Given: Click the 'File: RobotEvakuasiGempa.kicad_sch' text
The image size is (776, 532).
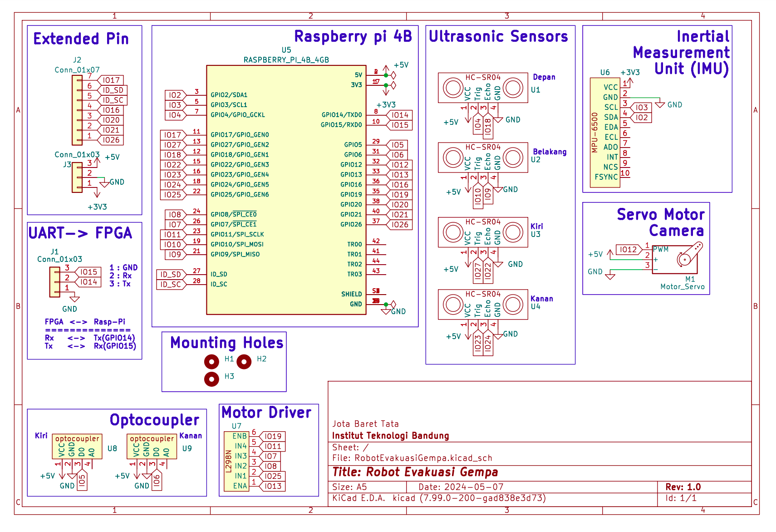Looking at the screenshot, I should pos(412,458).
